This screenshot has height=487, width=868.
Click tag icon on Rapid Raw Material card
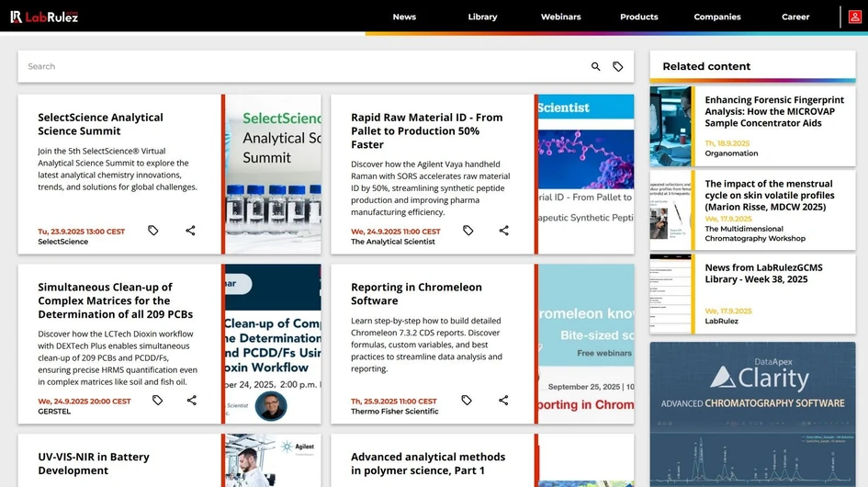(468, 231)
